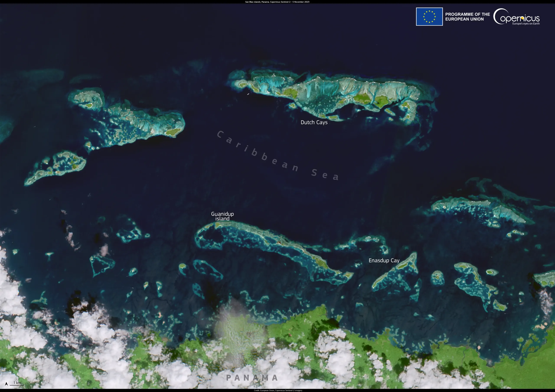Viewport: 555px width, 392px height.
Task: Click the top caption bar
Action: [x=277, y=2]
